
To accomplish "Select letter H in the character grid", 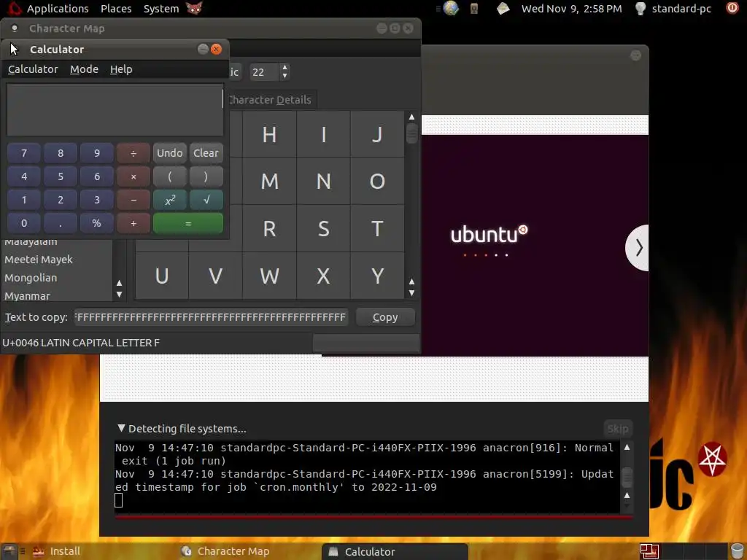I will tap(269, 134).
